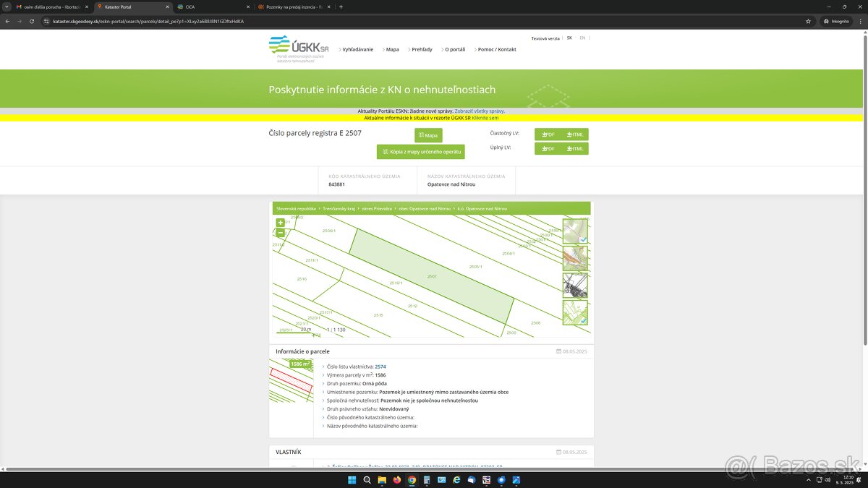Open a new browser tab
Screen dimensions: 868x488
[341, 7]
